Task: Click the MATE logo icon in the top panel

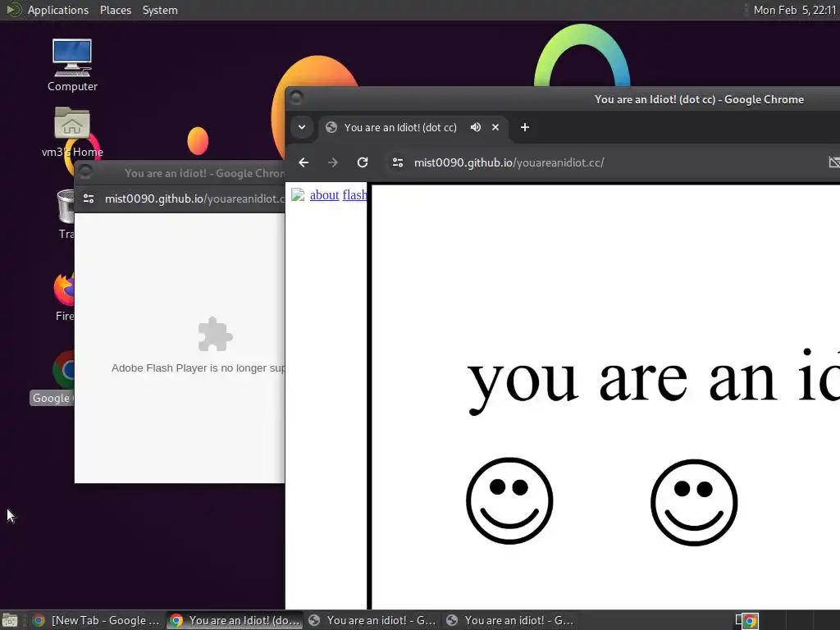Action: point(13,10)
